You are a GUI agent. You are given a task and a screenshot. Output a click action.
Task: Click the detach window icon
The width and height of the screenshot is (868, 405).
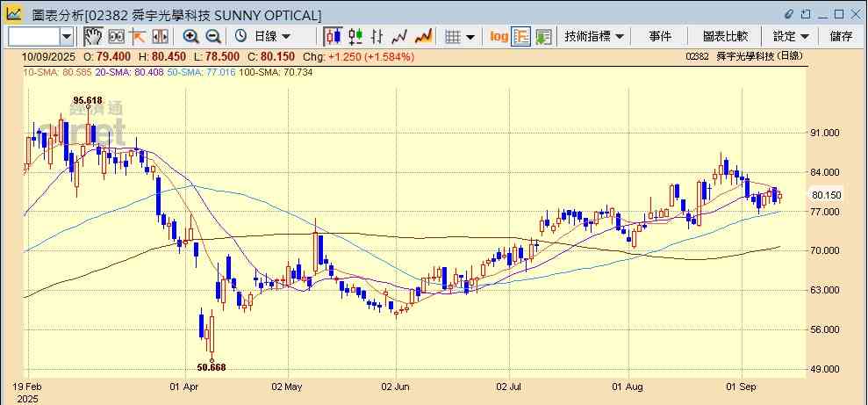tap(806, 14)
